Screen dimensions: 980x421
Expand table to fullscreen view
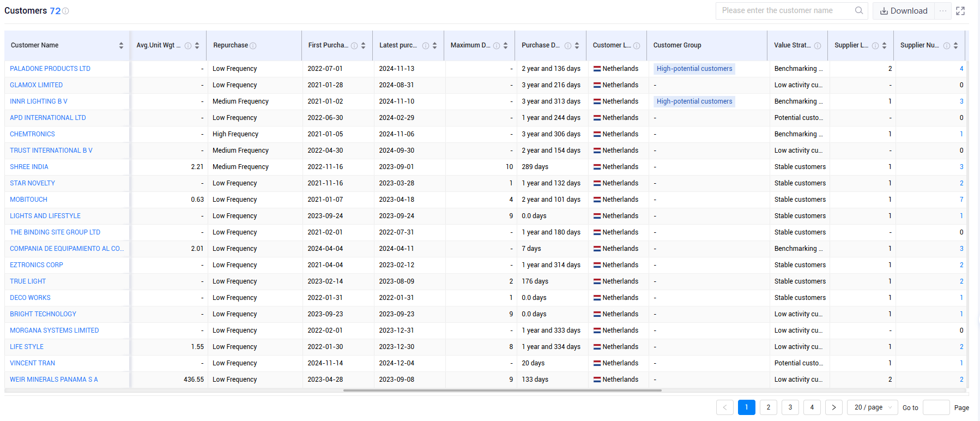(960, 11)
